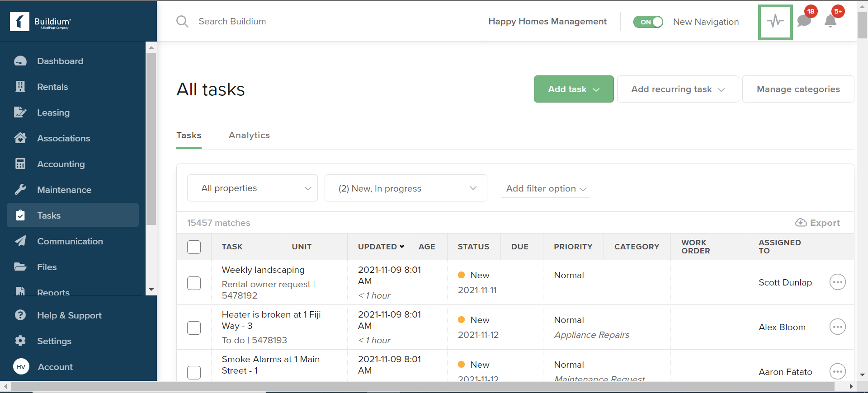Click the Buildium logo icon
868x393 pixels.
pos(19,22)
